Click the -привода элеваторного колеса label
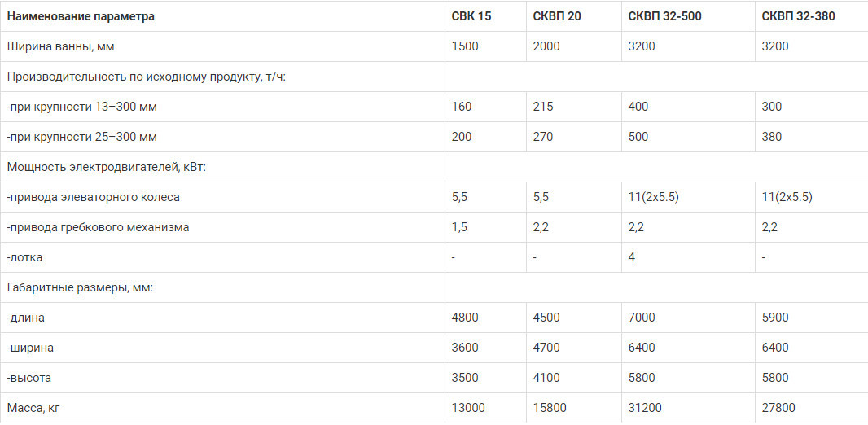Viewport: 868px width, 425px height. point(94,197)
